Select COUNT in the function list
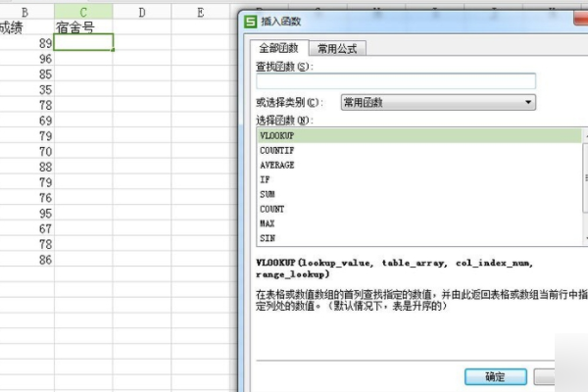 (x=419, y=209)
